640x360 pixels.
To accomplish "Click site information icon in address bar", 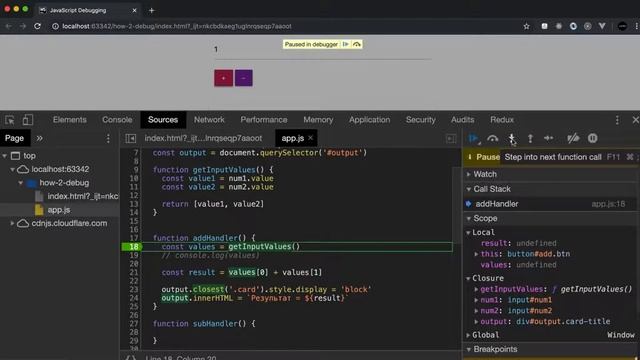I will pos(55,26).
